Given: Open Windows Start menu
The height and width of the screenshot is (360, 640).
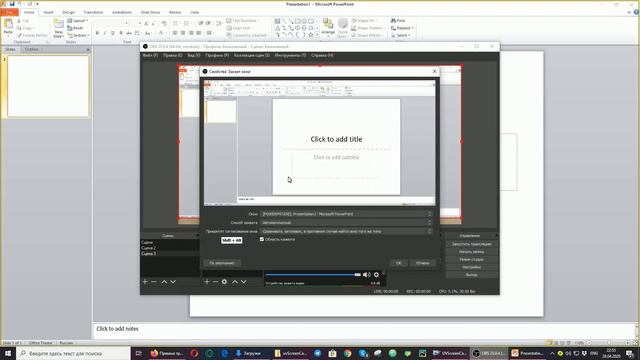Looking at the screenshot, I should 8,353.
